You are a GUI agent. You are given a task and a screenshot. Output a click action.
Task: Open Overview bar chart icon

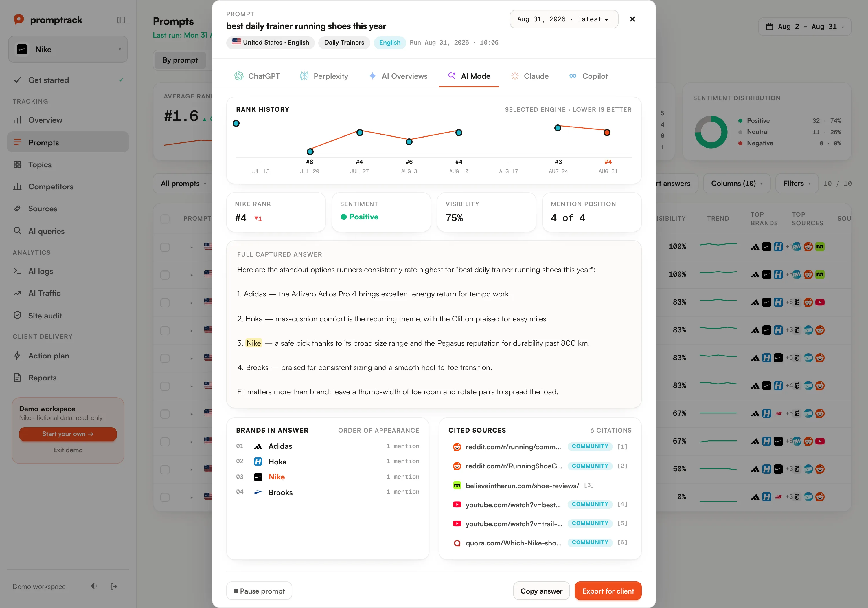17,120
